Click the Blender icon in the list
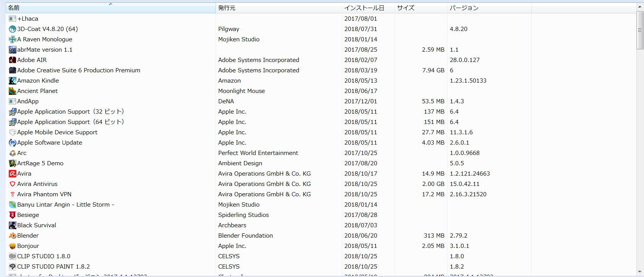Viewport: 644px width, 277px height. [13, 236]
